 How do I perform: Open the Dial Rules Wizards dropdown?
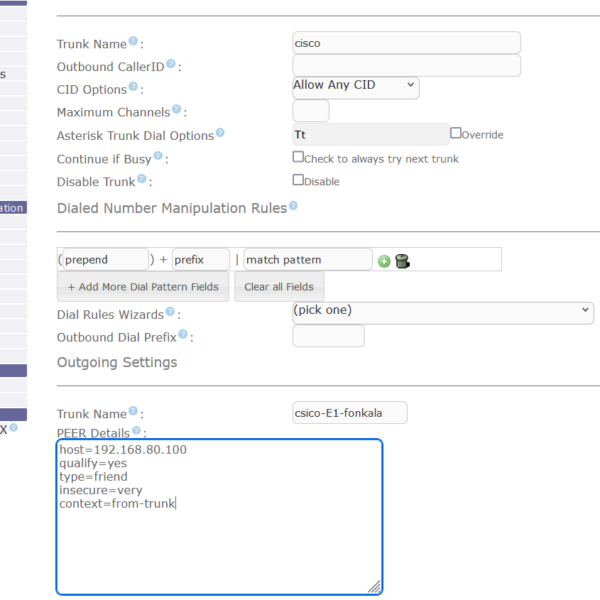(442, 311)
